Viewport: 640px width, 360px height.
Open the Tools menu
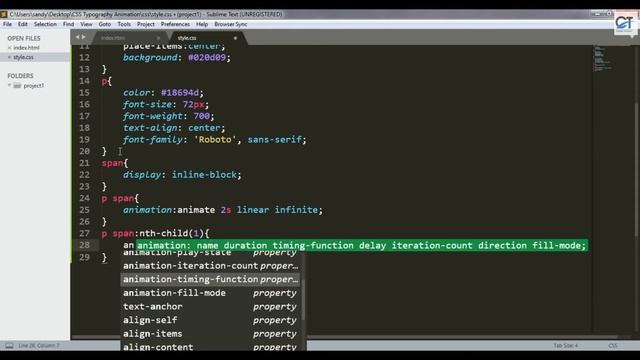(x=124, y=24)
